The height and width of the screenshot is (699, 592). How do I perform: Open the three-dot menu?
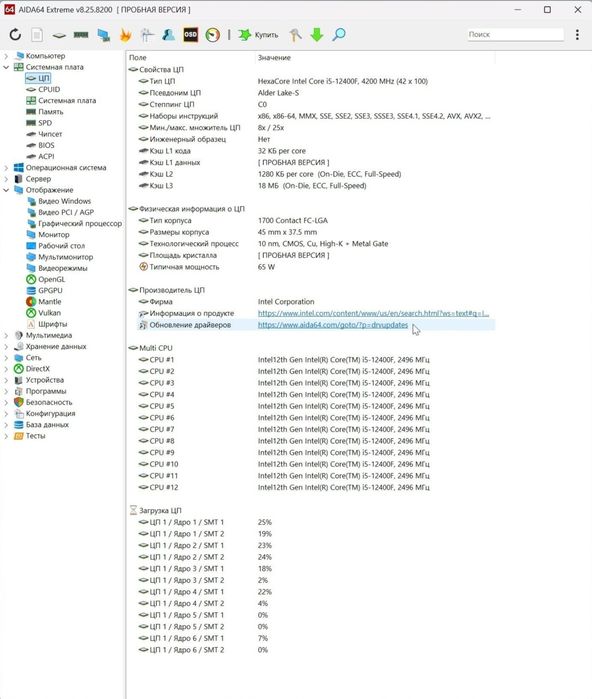(577, 34)
